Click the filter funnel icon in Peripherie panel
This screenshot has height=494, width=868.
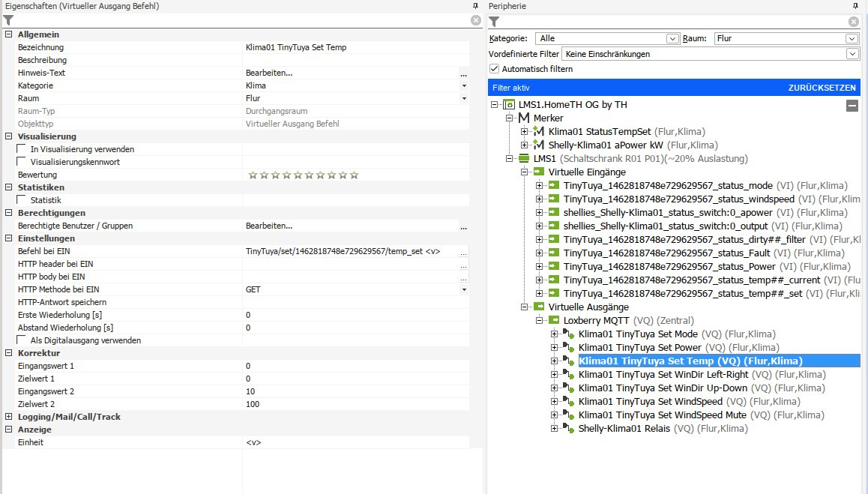[494, 22]
